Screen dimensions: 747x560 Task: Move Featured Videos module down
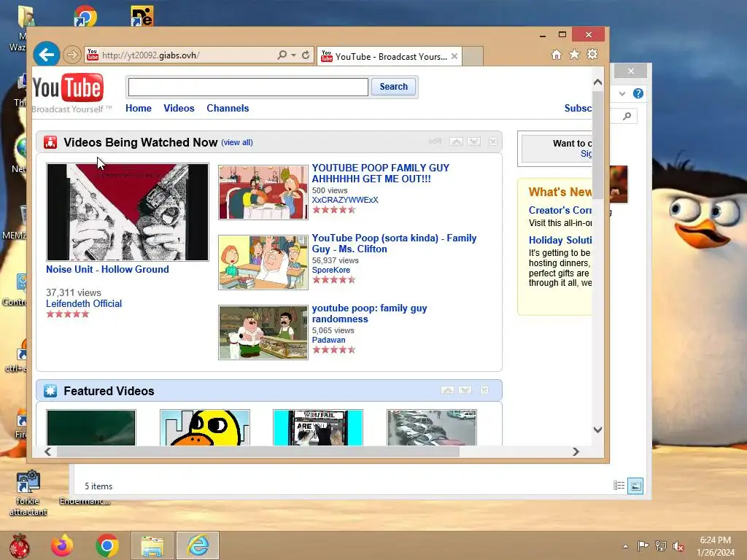(465, 390)
